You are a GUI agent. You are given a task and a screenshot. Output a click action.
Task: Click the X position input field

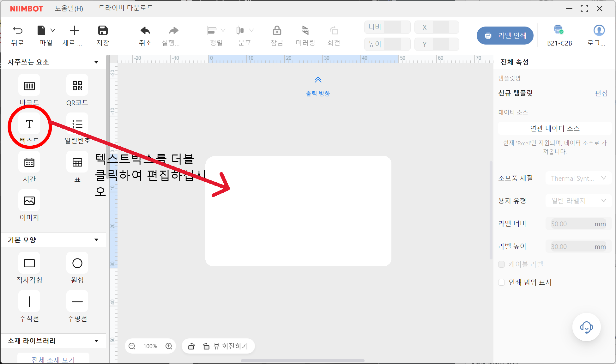[437, 27]
